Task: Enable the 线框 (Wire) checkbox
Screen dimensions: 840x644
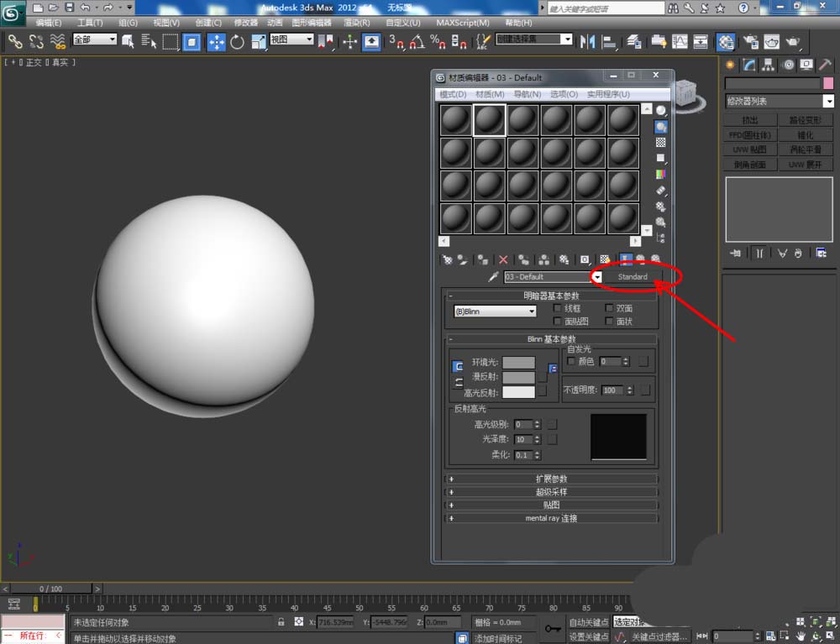Action: click(x=558, y=309)
